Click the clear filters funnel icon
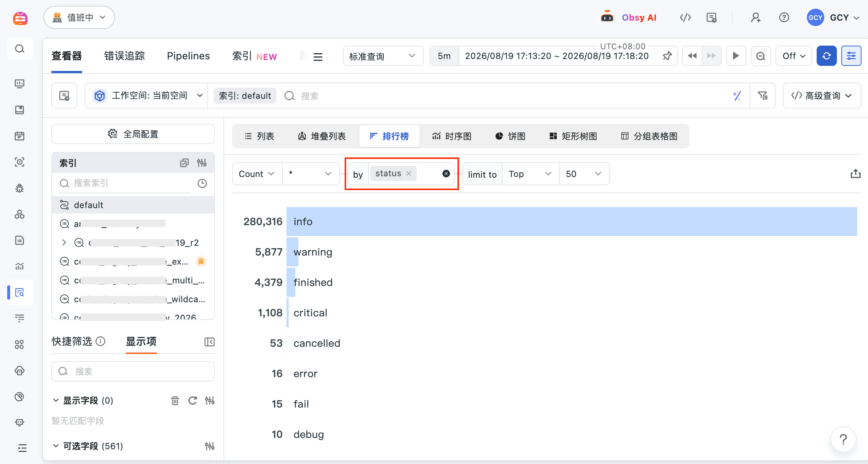868x464 pixels. click(x=763, y=96)
